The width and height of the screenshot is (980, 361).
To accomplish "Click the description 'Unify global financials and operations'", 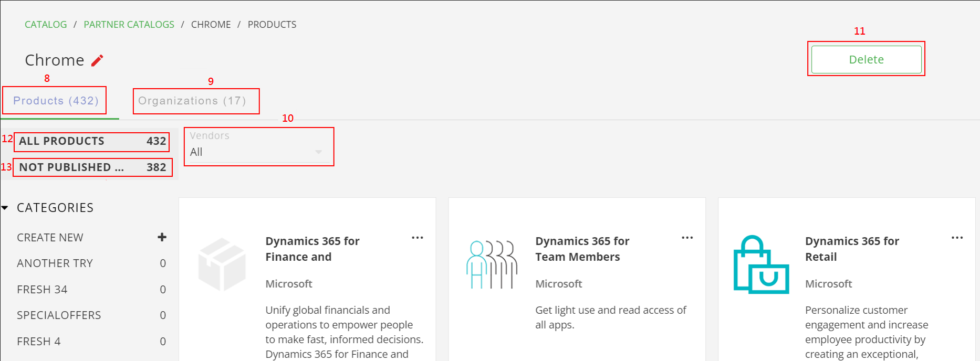I will pyautogui.click(x=345, y=332).
